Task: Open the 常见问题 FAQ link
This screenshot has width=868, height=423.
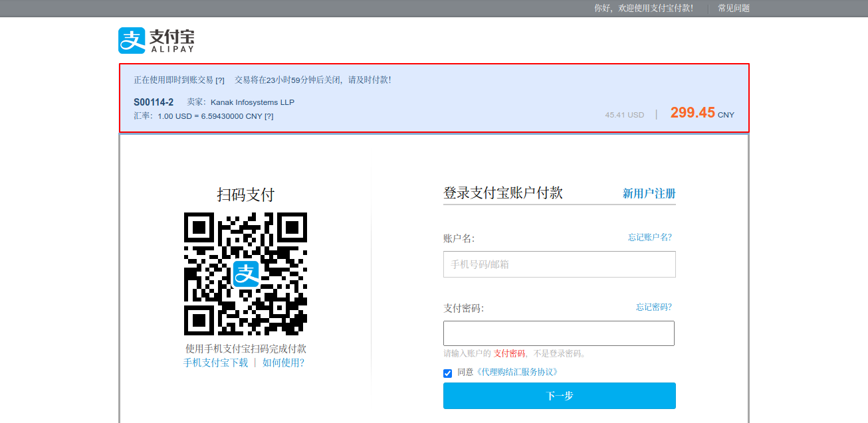Action: tap(734, 8)
